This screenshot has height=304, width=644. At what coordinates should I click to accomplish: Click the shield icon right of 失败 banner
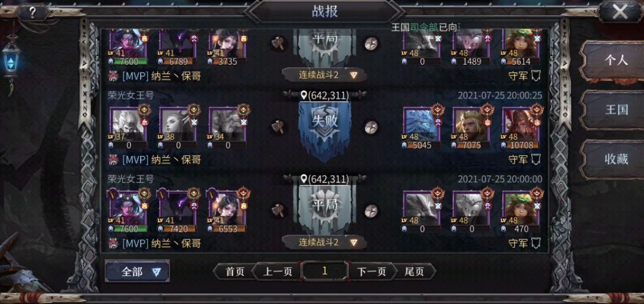371,126
